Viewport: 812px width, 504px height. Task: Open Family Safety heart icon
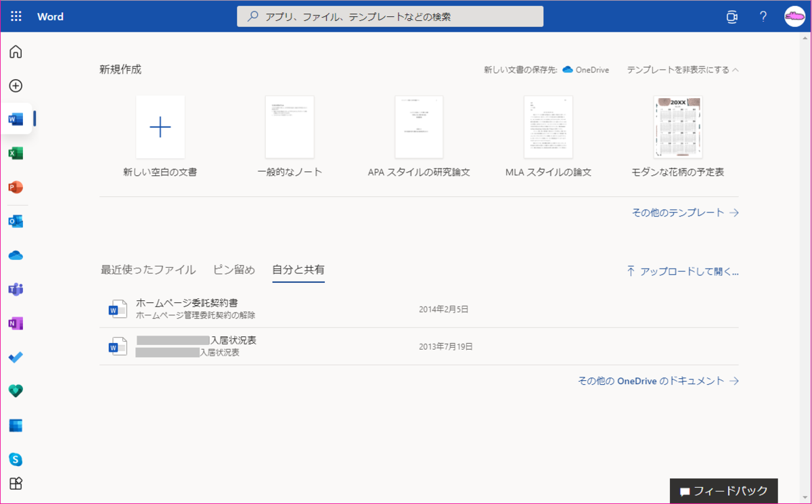[x=16, y=391]
